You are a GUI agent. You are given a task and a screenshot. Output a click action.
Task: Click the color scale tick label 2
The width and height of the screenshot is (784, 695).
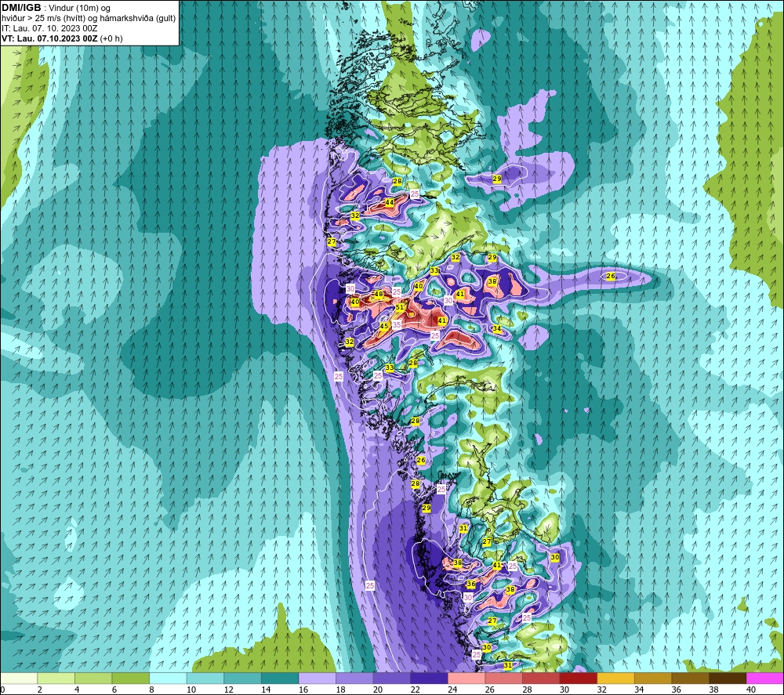(40, 690)
